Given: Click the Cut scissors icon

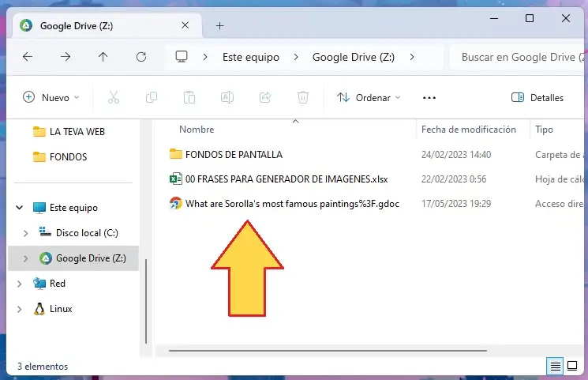Looking at the screenshot, I should 113,98.
